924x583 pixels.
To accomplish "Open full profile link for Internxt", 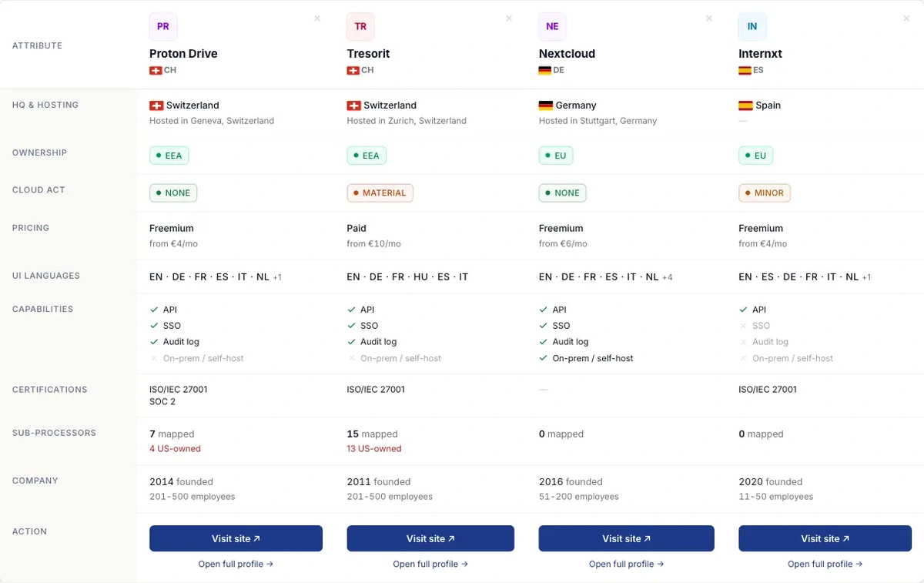I will coord(825,564).
